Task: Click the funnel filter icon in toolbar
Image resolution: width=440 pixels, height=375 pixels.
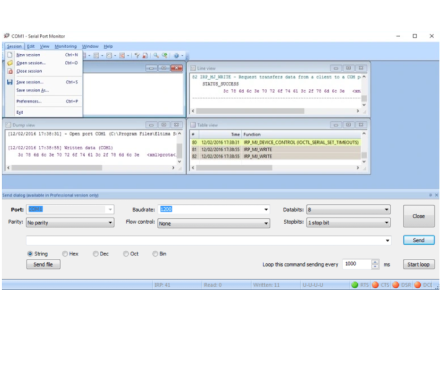Action: coord(137,55)
